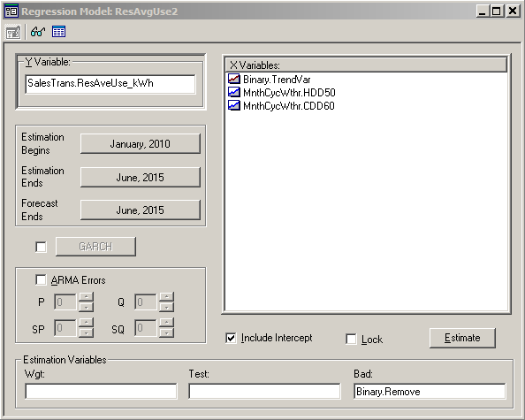Open the model design form toolbar icon
The width and height of the screenshot is (525, 420).
[13, 33]
